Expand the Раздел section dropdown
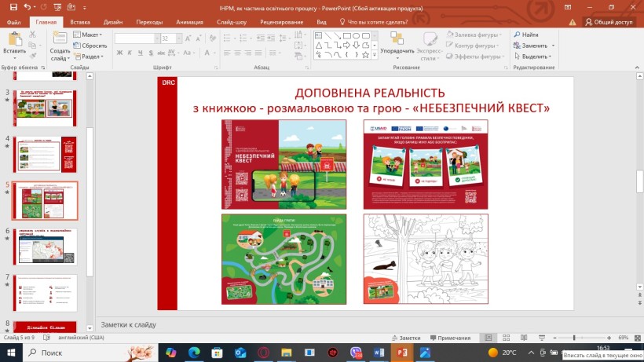 pyautogui.click(x=89, y=57)
